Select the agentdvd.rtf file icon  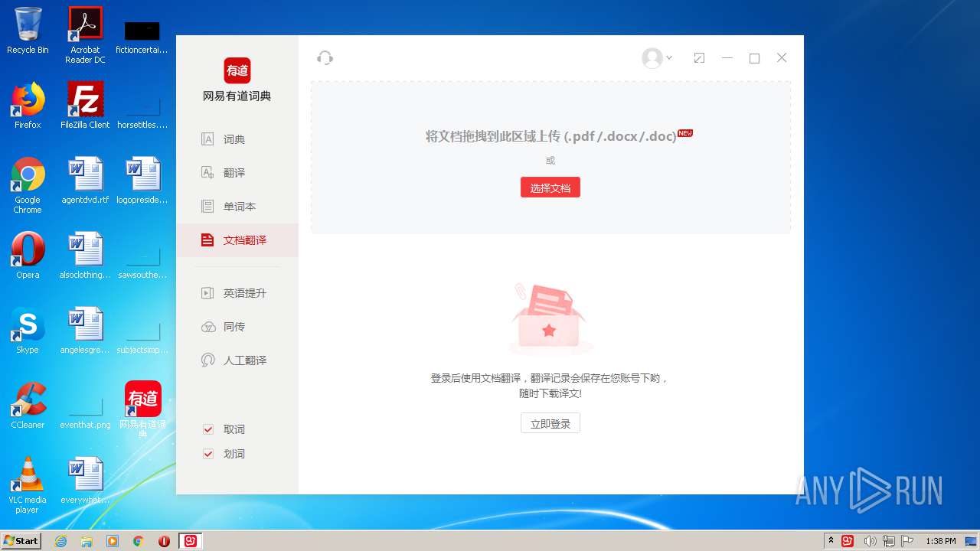[x=85, y=181]
